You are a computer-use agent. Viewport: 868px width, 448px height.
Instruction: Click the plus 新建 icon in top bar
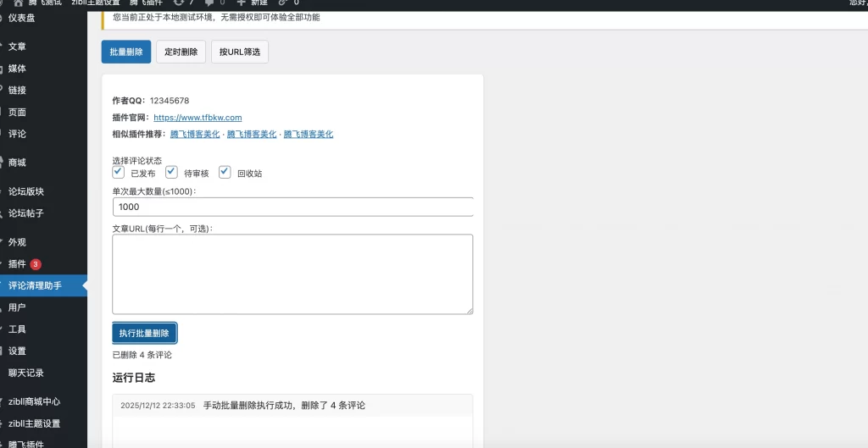242,3
